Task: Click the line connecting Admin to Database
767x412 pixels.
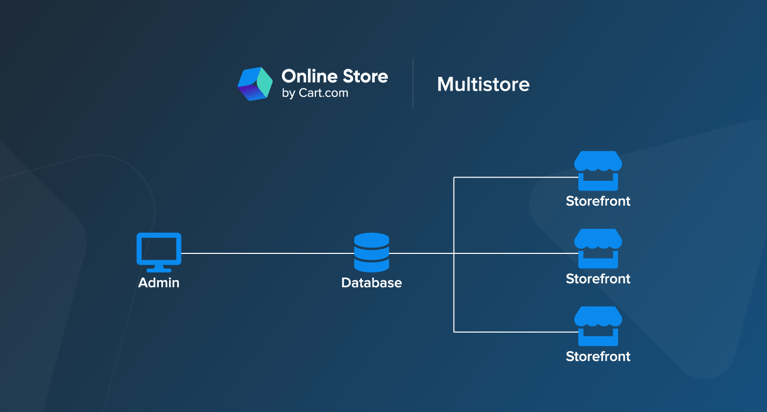Action: pyautogui.click(x=265, y=253)
